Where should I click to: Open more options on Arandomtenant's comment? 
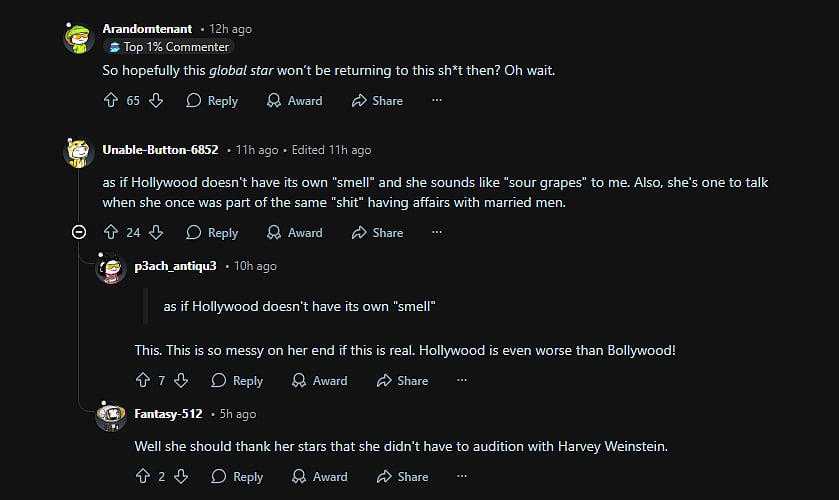click(x=436, y=100)
